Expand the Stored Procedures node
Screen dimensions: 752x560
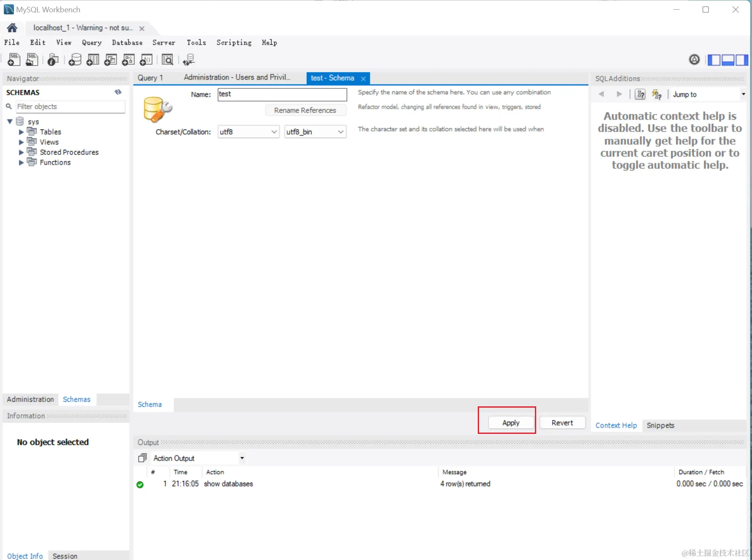[21, 152]
